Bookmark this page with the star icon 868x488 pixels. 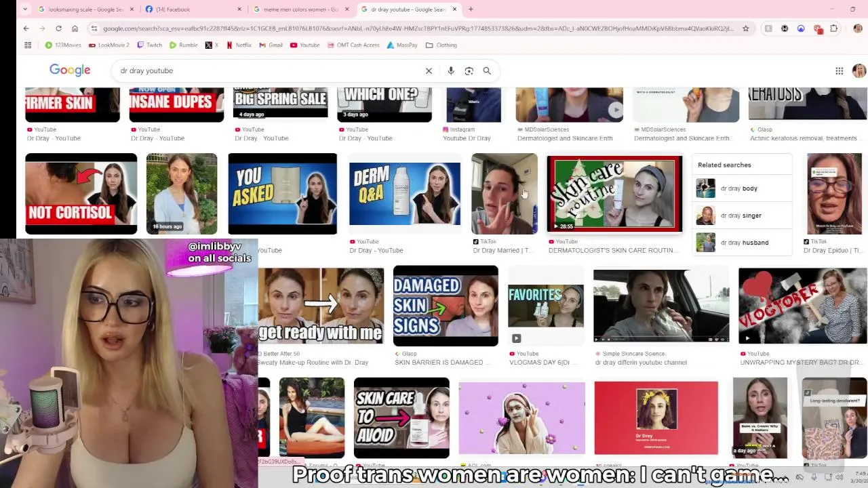tap(745, 28)
